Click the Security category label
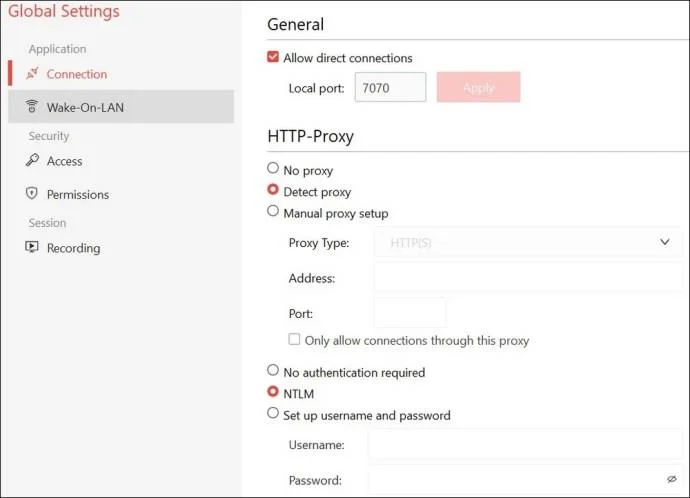The image size is (690, 498). [x=49, y=136]
